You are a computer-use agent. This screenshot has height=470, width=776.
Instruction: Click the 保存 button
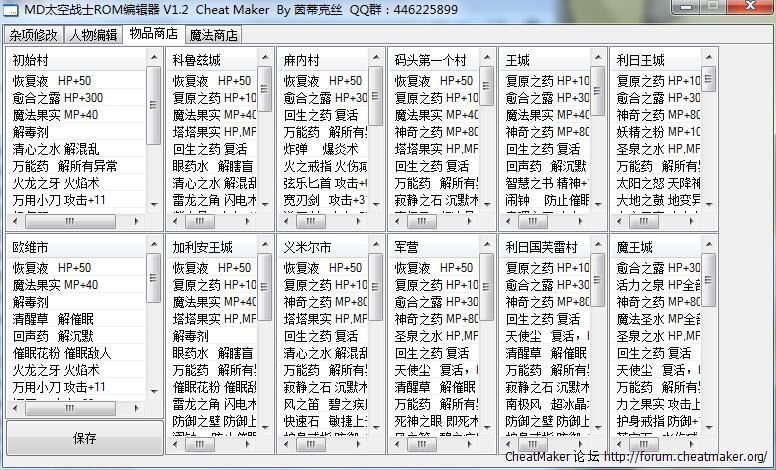[85, 438]
